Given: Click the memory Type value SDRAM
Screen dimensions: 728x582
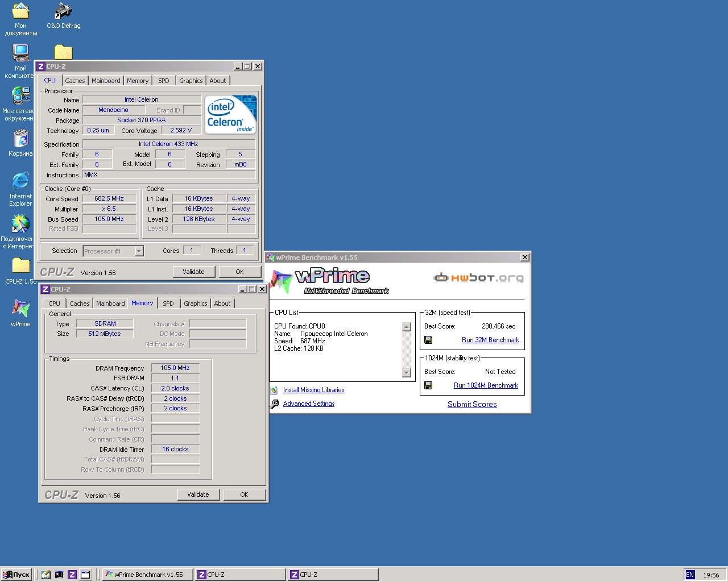Looking at the screenshot, I should [105, 323].
